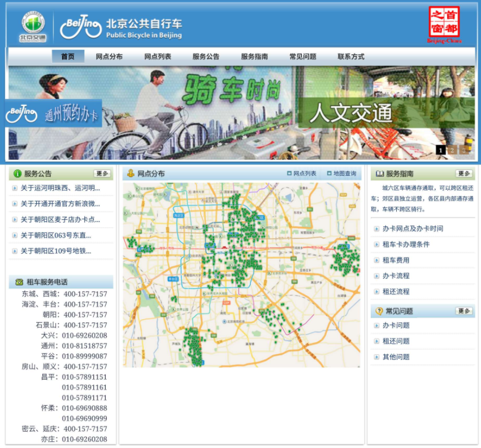Viewport: 481px width, 448px height.
Task: Open notice 关于朝阳区063号东直...
Action: [56, 235]
